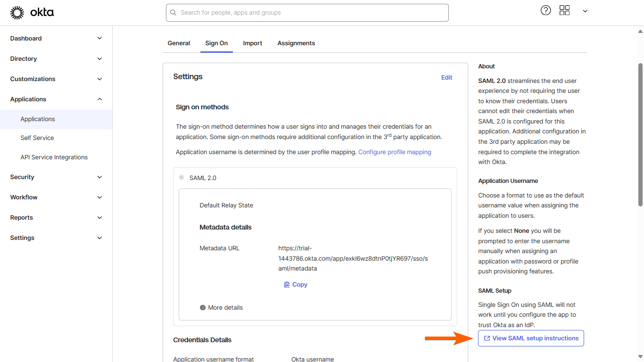Click the Metadata details heading

click(x=225, y=227)
